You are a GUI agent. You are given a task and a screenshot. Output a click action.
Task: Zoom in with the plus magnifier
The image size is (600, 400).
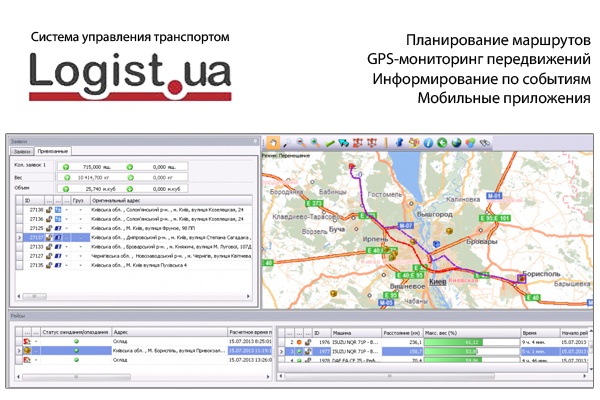pos(315,143)
